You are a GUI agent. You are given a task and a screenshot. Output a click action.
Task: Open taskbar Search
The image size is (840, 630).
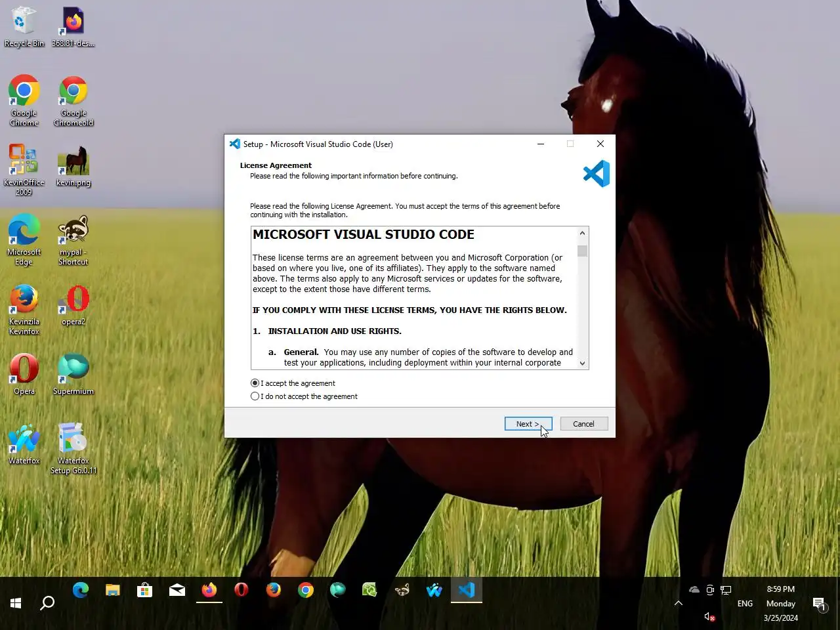tap(47, 603)
